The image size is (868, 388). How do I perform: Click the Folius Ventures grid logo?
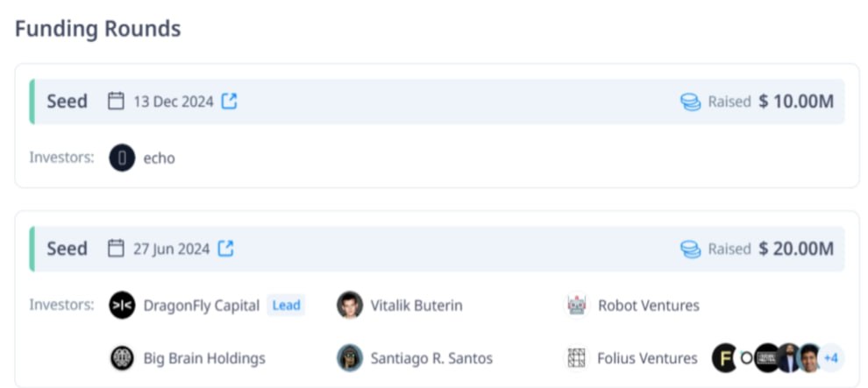(x=577, y=358)
